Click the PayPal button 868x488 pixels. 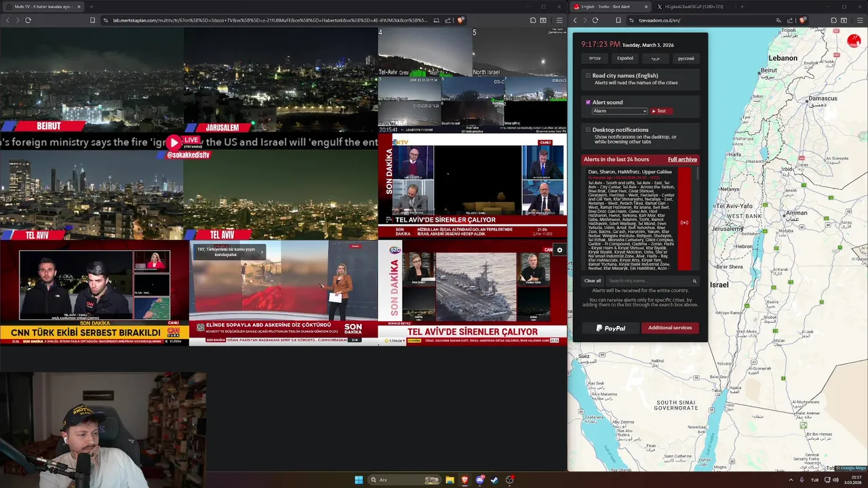click(x=610, y=328)
